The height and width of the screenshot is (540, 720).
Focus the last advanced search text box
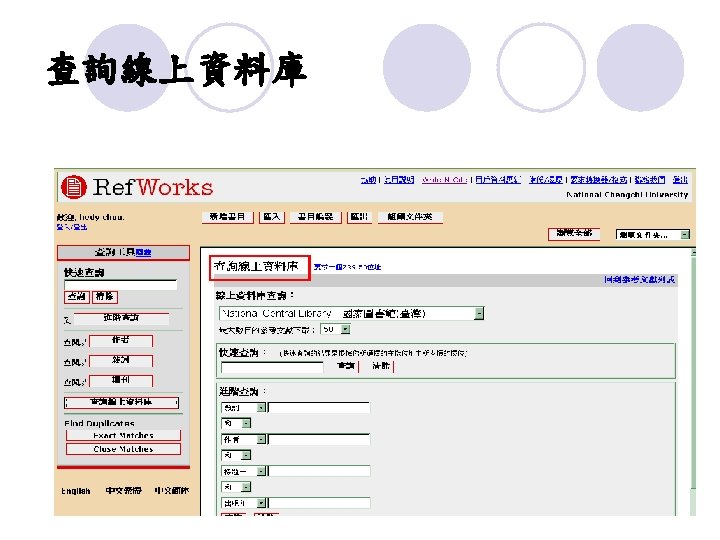319,503
